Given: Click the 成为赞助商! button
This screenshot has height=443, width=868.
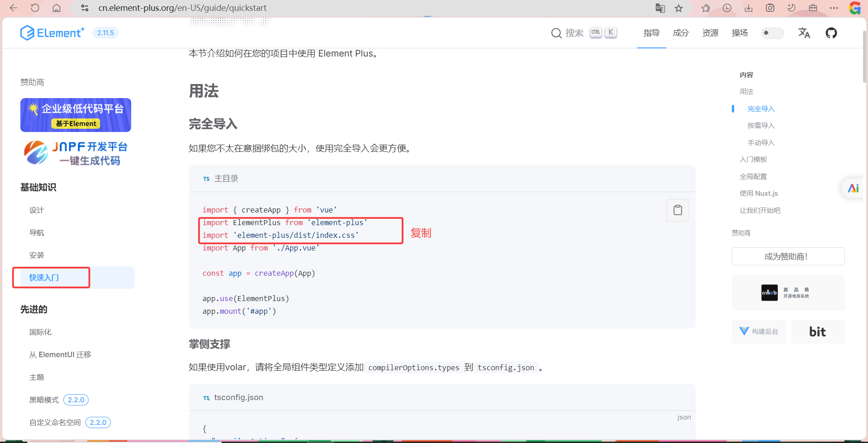Looking at the screenshot, I should tap(788, 256).
